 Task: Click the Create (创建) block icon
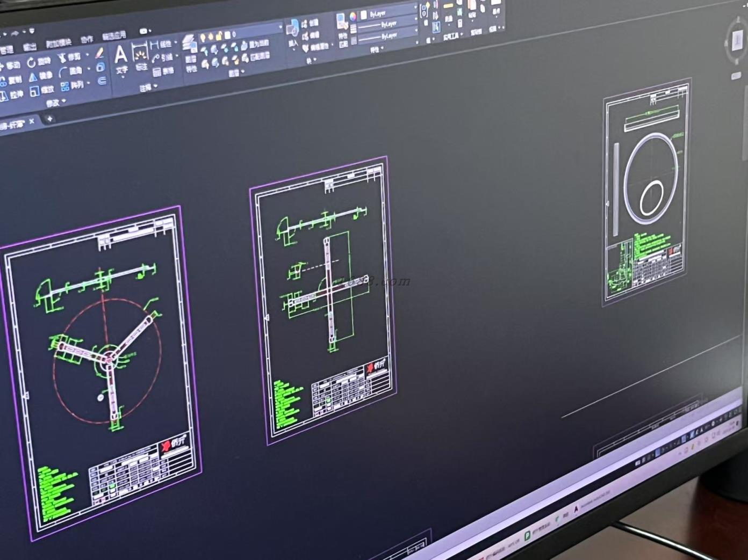[310, 23]
